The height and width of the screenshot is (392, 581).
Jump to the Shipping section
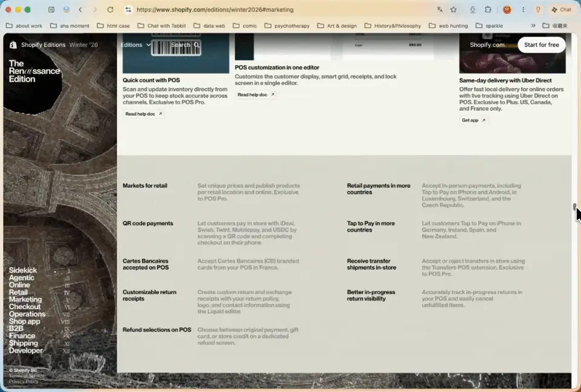click(24, 343)
